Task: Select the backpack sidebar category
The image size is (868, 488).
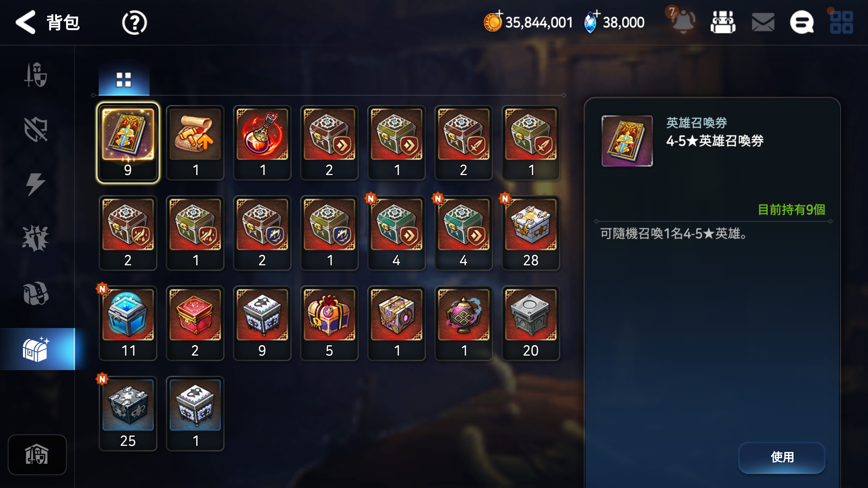Action: (x=36, y=293)
